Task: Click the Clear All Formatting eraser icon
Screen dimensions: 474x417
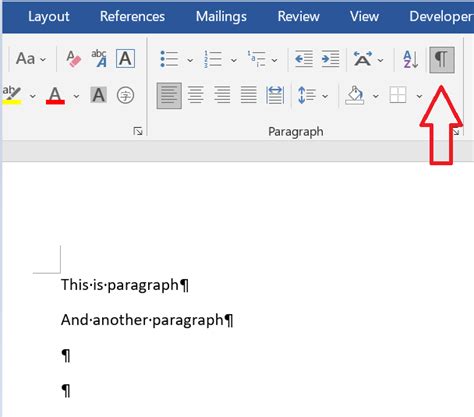Action: 74,59
